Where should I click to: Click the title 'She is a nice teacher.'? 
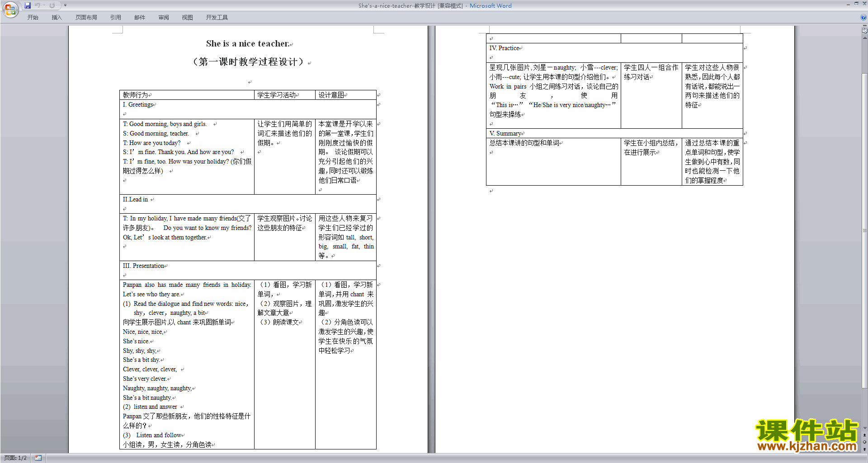tap(248, 44)
